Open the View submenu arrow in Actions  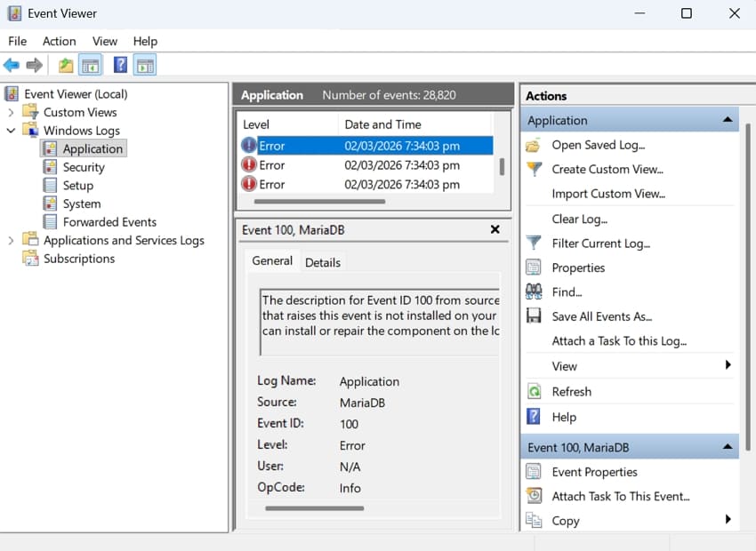point(728,365)
